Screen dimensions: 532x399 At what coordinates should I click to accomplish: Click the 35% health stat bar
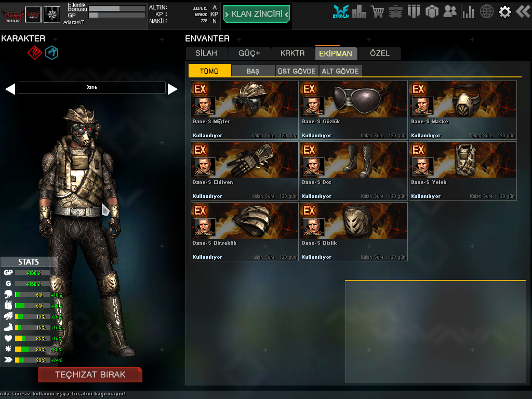click(x=33, y=338)
